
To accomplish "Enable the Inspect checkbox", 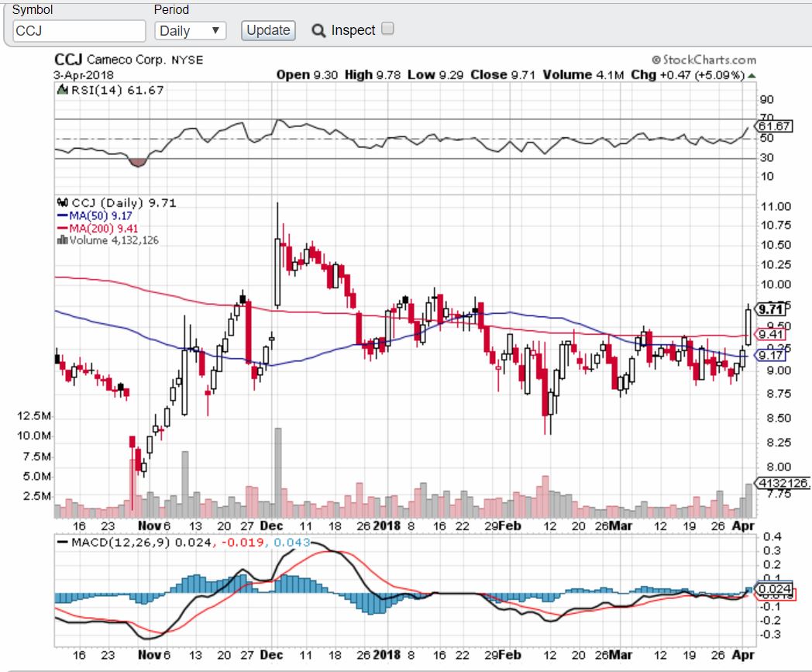I will click(x=387, y=29).
